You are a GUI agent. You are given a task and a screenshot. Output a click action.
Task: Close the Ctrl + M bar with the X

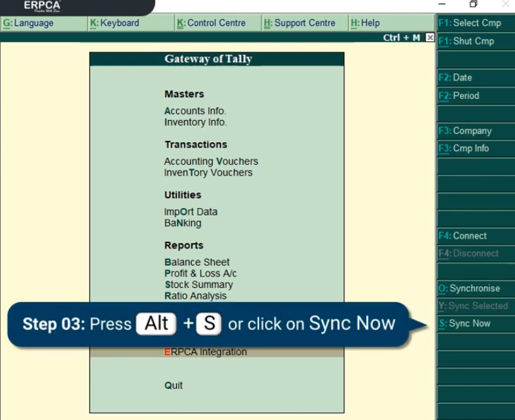tap(430, 37)
